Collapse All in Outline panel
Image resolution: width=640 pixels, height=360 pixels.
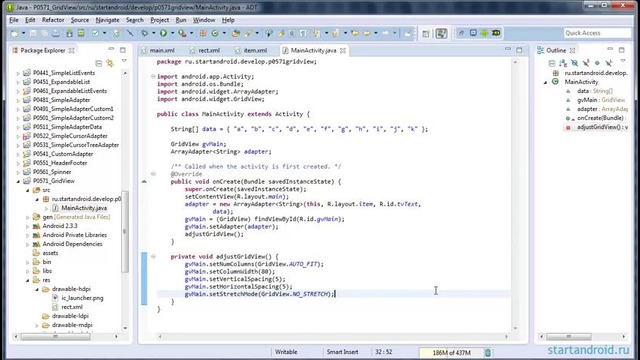click(551, 63)
